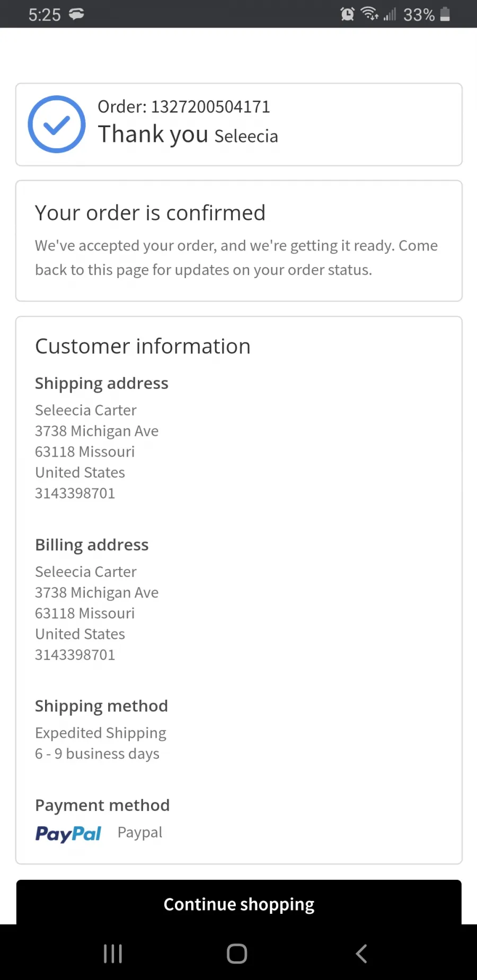
Task: Tap the Android home button
Action: point(237,954)
